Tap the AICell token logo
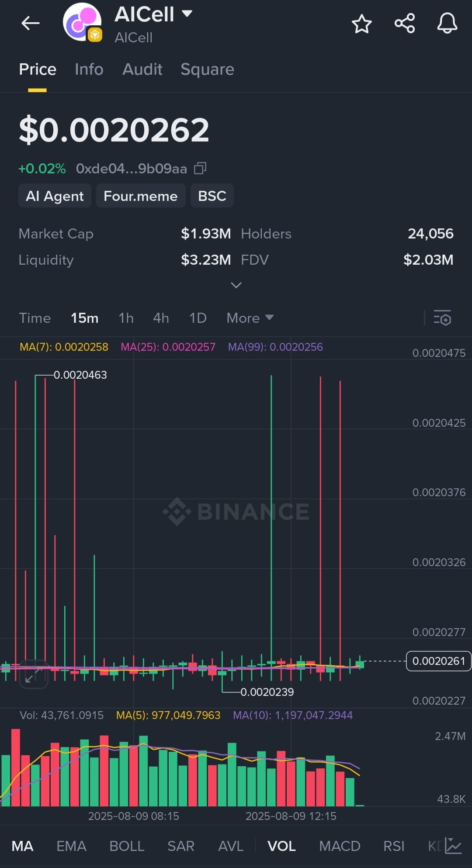 tap(82, 22)
